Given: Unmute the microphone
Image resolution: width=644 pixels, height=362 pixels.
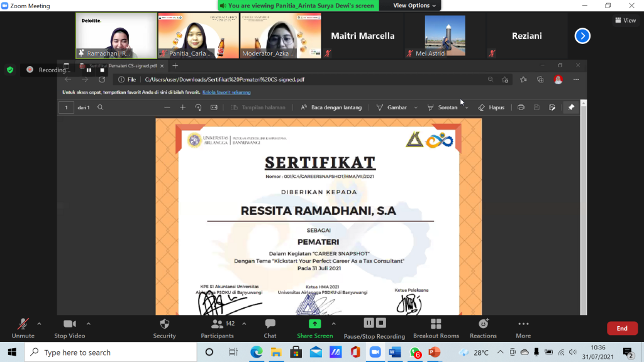Looking at the screenshot, I should pyautogui.click(x=23, y=329).
